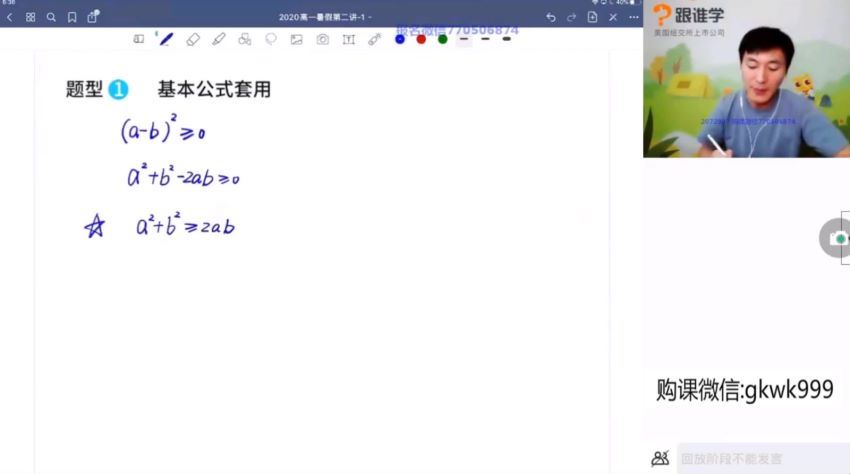
Task: Add a new page
Action: (x=592, y=17)
